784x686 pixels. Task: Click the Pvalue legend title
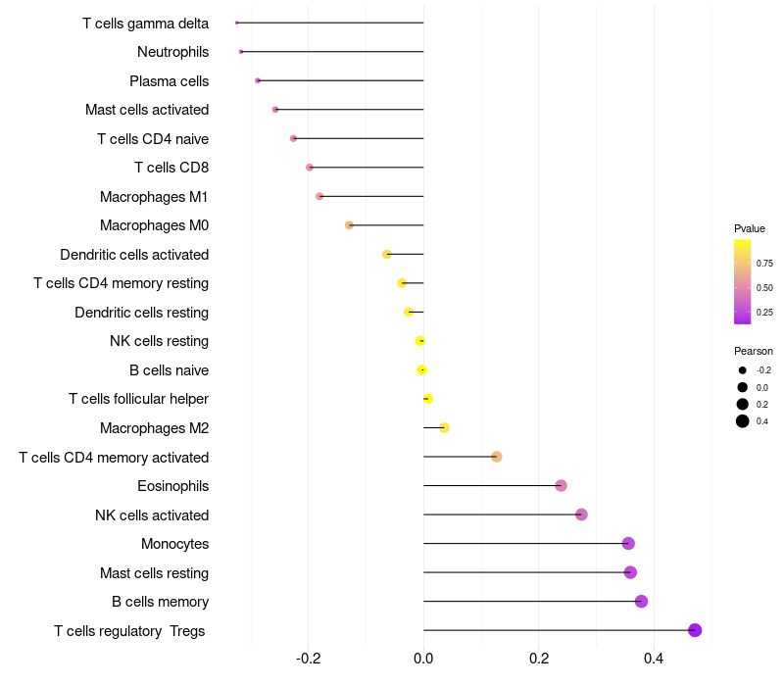coord(750,228)
